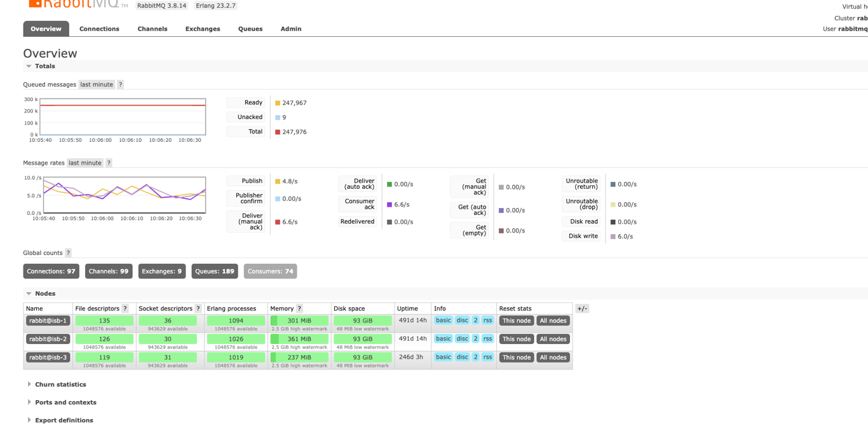
Task: Open the Exchanges: 9 count
Action: click(162, 272)
